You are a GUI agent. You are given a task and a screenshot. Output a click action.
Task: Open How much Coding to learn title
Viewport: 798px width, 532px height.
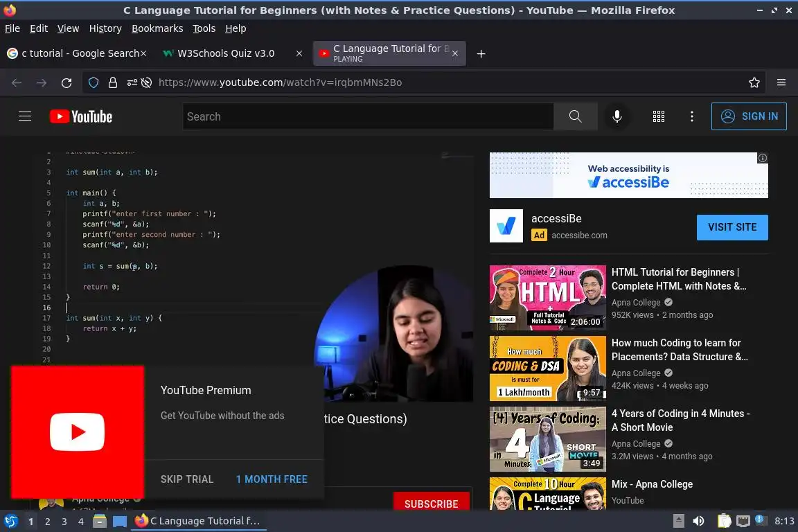pos(680,350)
